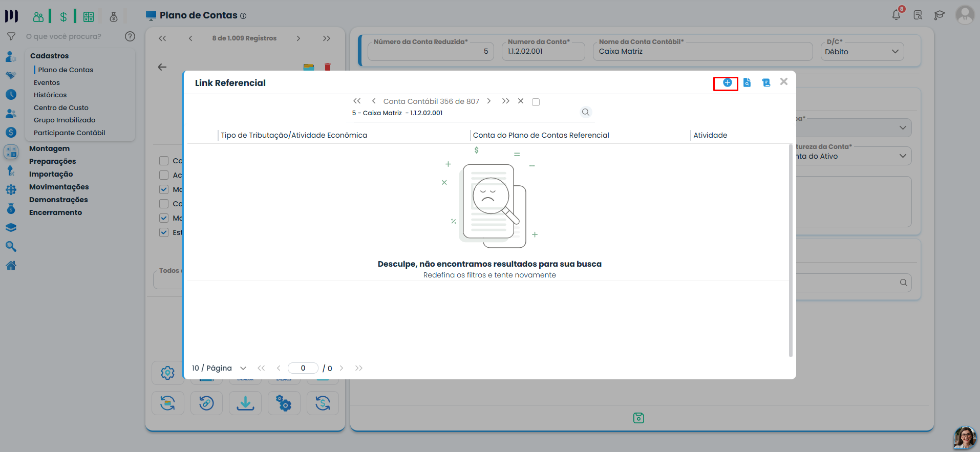Go to next Conta Contábil record
This screenshot has height=452, width=980.
pos(489,101)
